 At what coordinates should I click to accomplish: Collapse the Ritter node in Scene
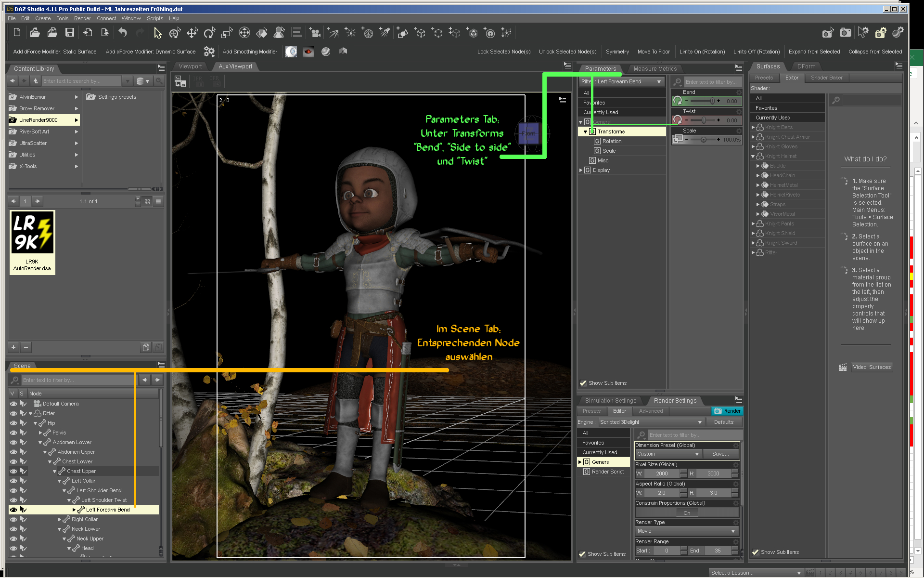[31, 413]
